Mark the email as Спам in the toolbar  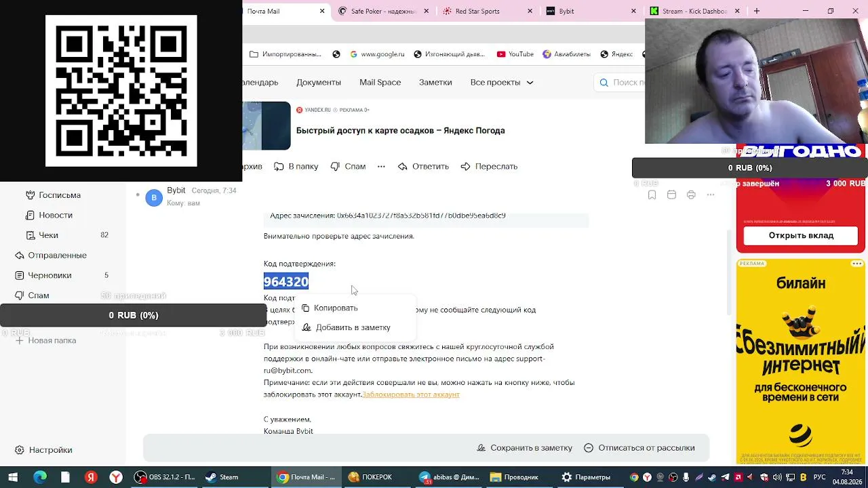[348, 166]
